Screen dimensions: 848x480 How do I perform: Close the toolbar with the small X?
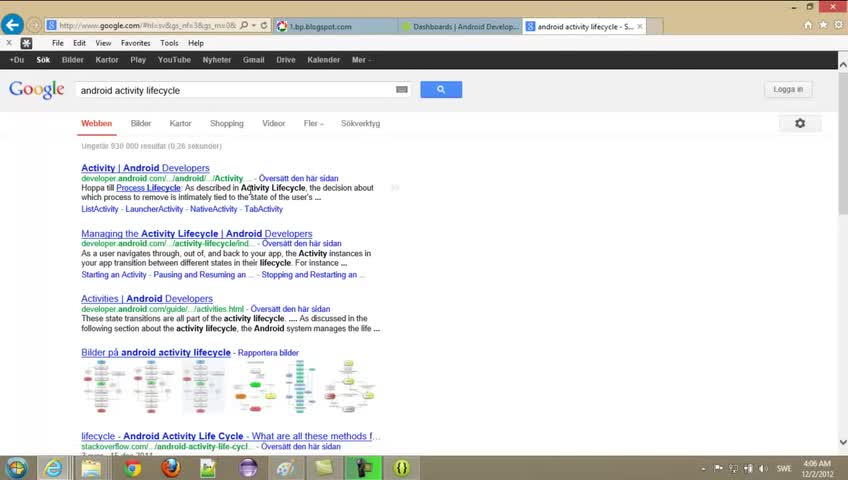[x=9, y=43]
